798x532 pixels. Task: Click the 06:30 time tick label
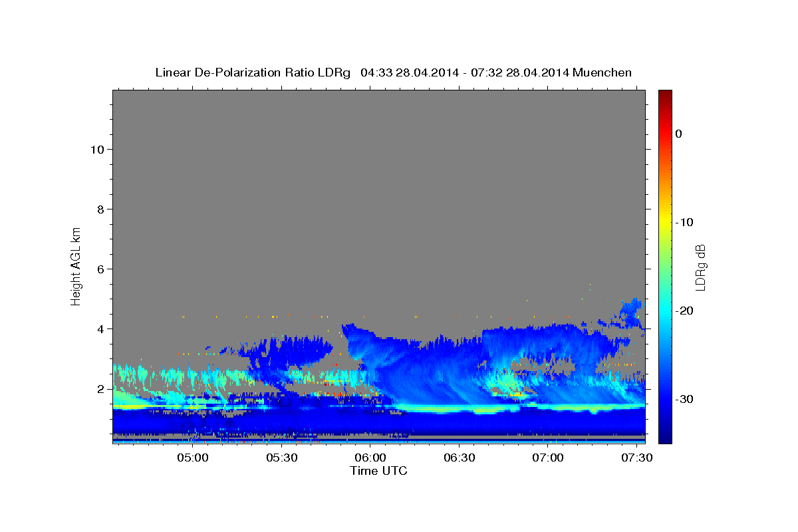(x=459, y=458)
